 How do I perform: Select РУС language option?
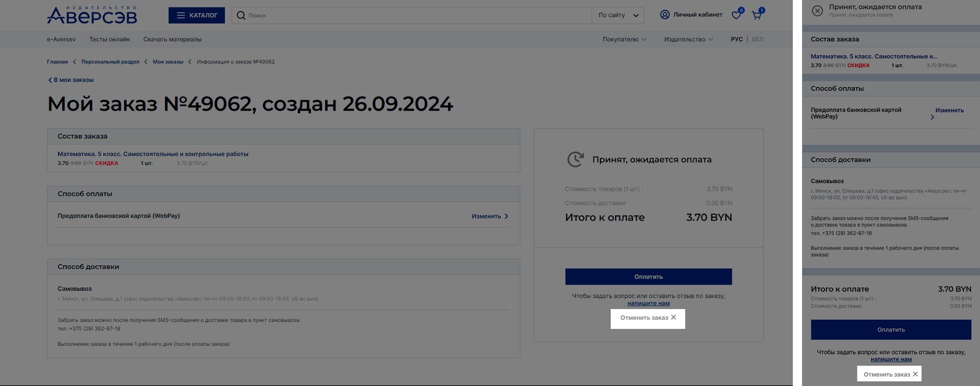click(736, 40)
